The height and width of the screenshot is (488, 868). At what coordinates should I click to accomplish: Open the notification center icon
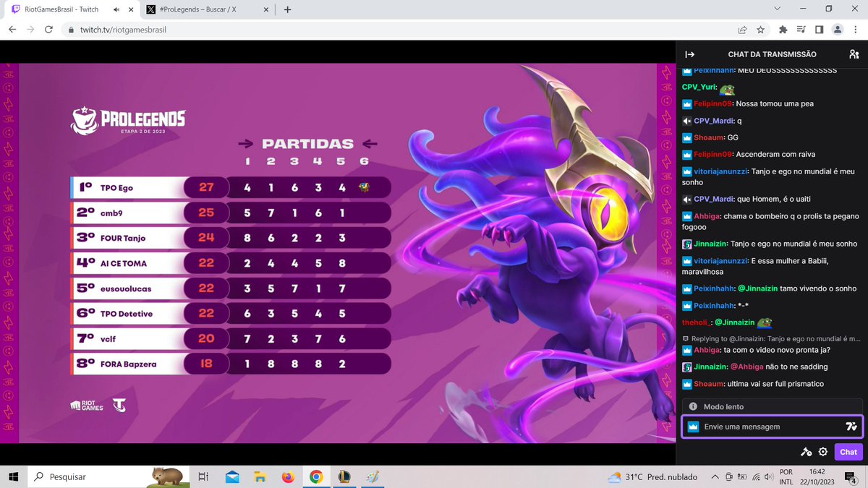[852, 476]
